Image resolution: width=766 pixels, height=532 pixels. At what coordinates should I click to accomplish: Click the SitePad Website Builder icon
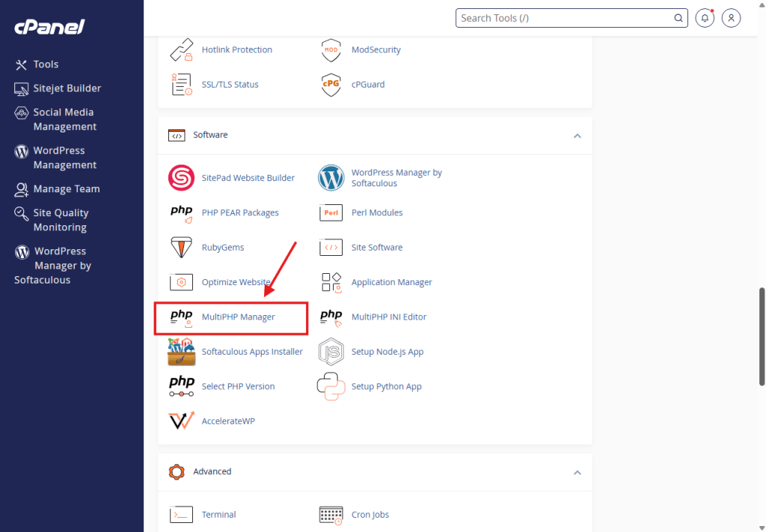181,178
